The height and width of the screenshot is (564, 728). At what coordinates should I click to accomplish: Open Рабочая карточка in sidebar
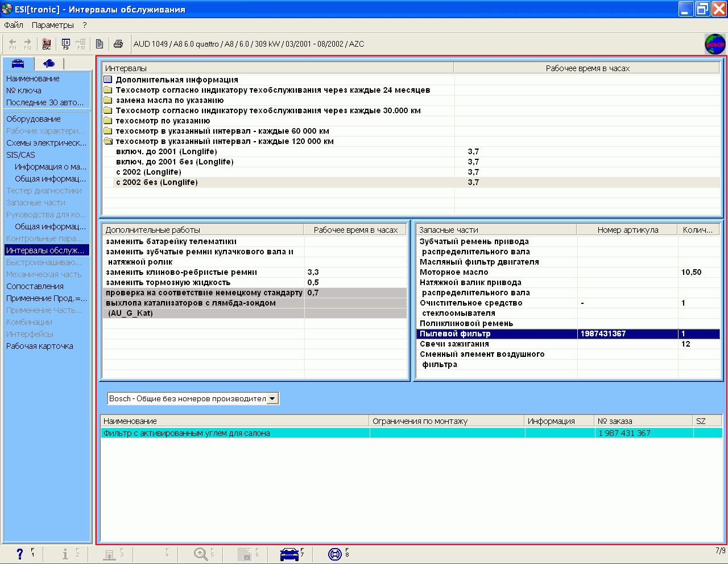pyautogui.click(x=40, y=346)
